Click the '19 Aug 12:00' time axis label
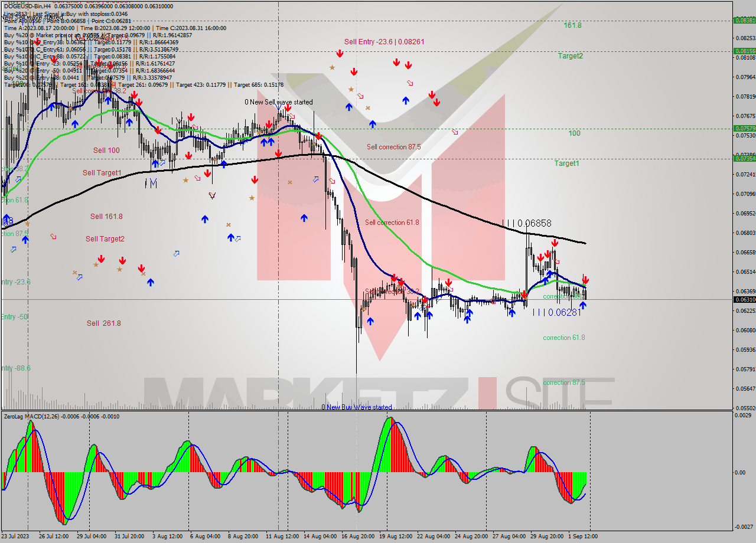This screenshot has height=543, width=756. [396, 537]
